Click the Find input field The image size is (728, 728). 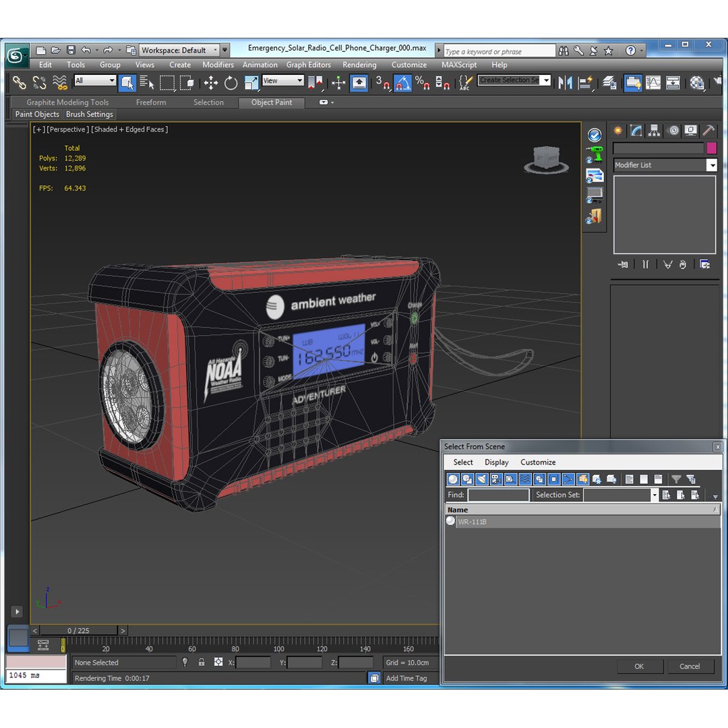498,495
